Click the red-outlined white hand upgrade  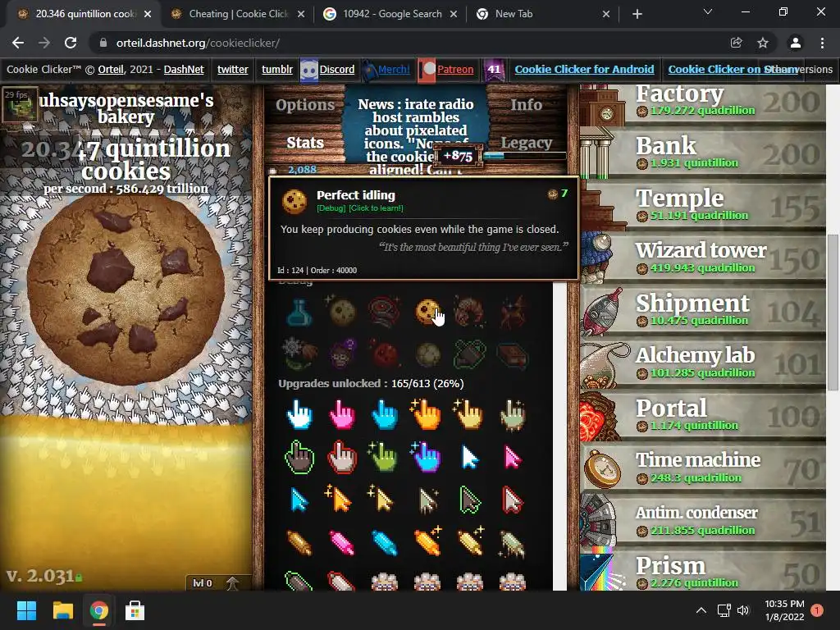pyautogui.click(x=342, y=458)
